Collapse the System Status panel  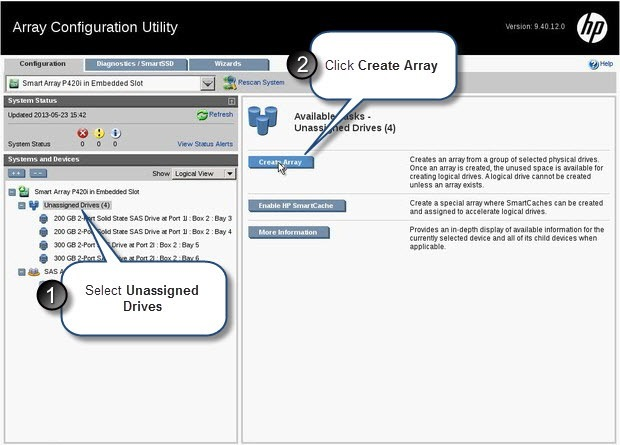coord(232,102)
